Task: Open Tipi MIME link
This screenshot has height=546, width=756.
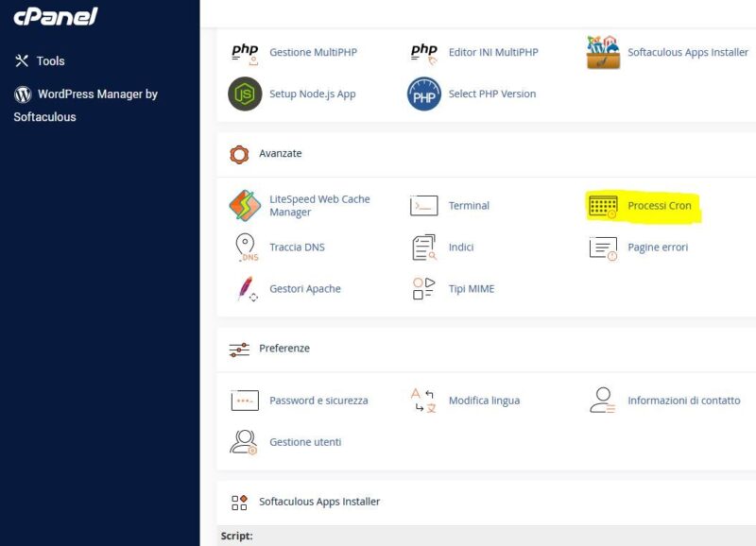Action: click(x=471, y=289)
